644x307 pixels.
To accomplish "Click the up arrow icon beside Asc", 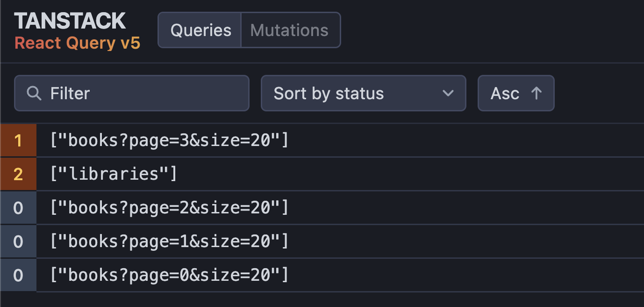I will pyautogui.click(x=537, y=93).
